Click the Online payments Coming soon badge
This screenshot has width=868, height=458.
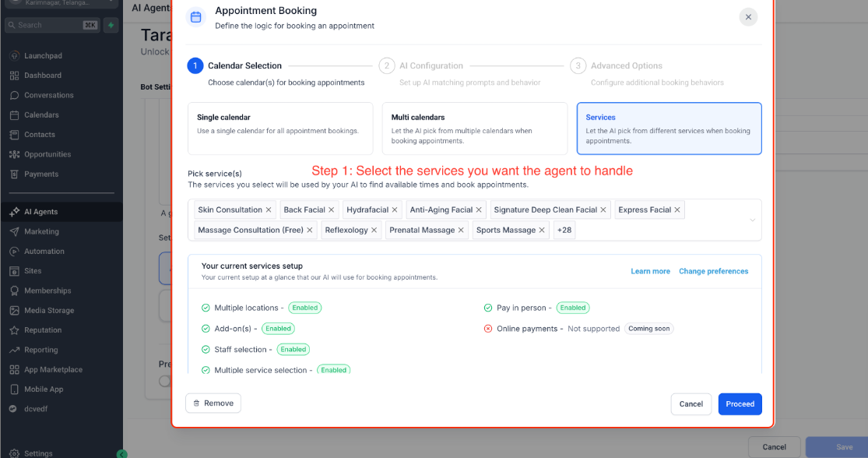click(648, 329)
